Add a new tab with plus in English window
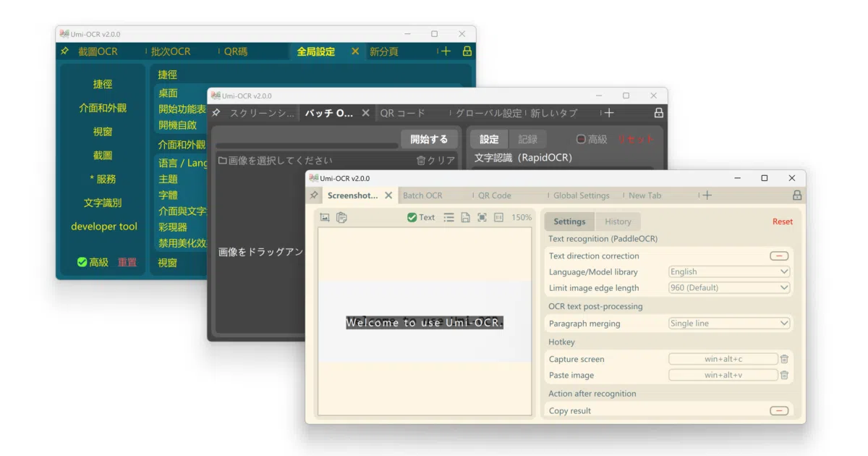The image size is (868, 456). 707,195
